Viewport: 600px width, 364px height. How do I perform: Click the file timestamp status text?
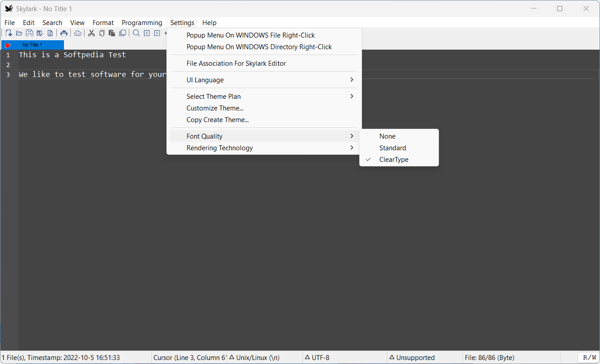click(61, 358)
